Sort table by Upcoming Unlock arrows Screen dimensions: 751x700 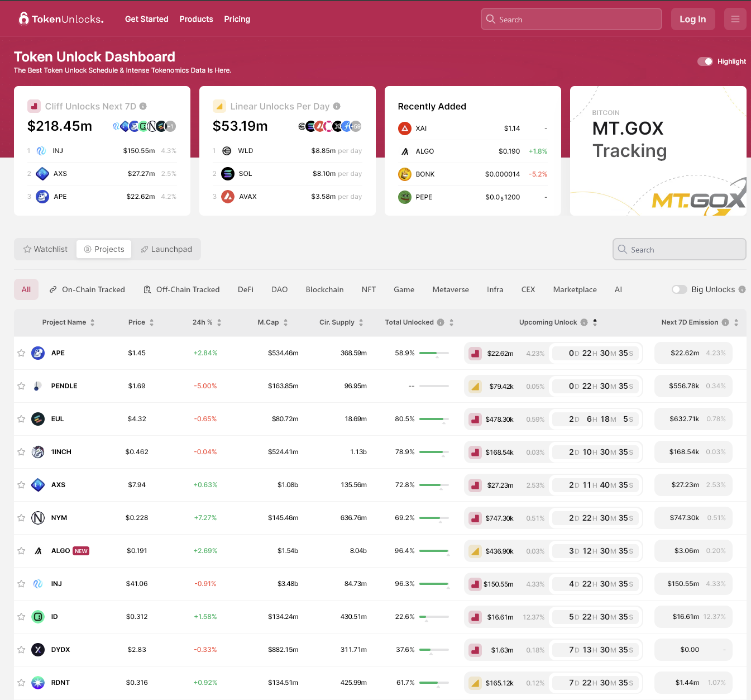click(595, 322)
